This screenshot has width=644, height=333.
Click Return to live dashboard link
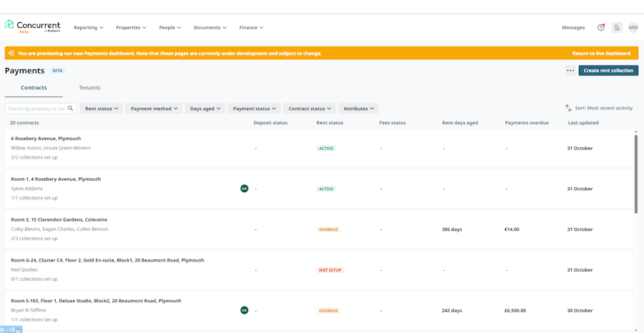click(601, 54)
